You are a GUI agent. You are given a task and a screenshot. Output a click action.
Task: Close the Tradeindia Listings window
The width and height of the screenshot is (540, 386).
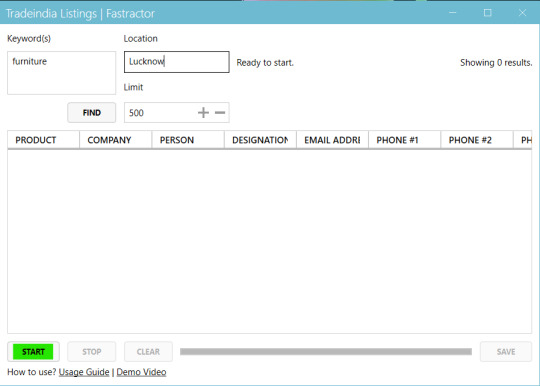522,13
